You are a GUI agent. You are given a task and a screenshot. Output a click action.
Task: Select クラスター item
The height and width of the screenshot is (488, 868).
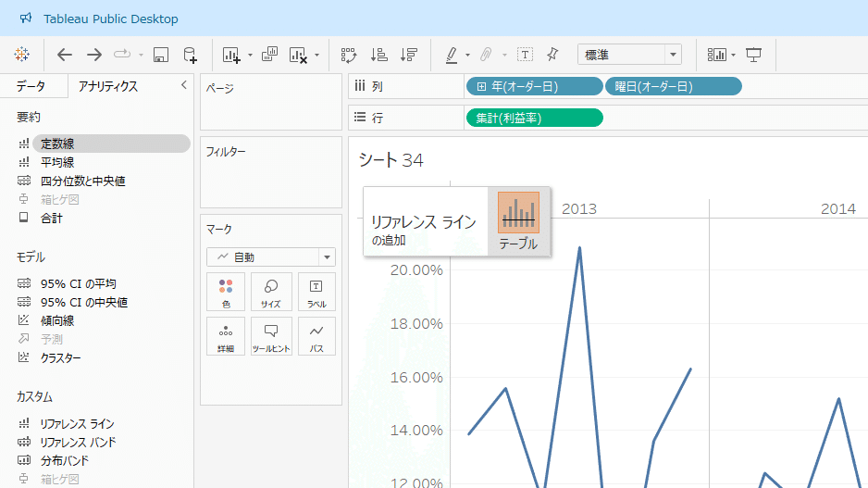coord(60,357)
